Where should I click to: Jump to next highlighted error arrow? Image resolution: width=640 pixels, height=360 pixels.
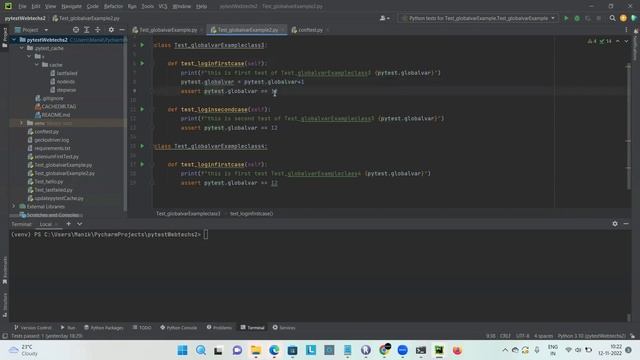(x=626, y=41)
